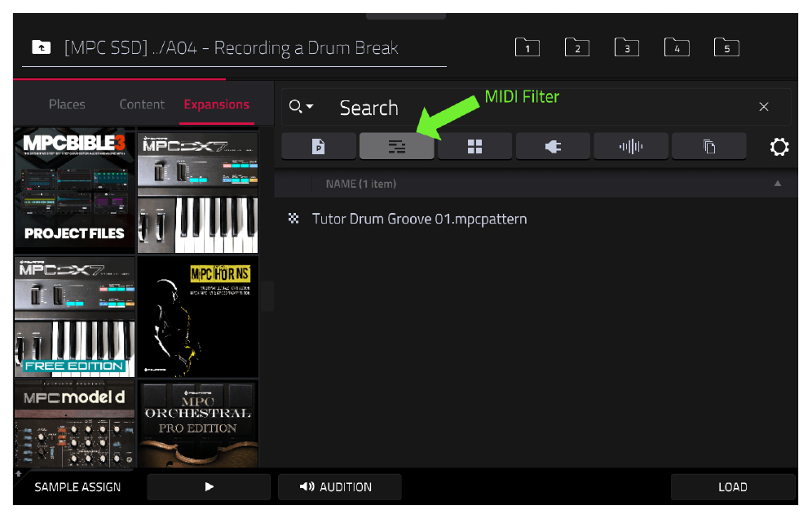
Task: Click into the Search field
Action: (536, 107)
